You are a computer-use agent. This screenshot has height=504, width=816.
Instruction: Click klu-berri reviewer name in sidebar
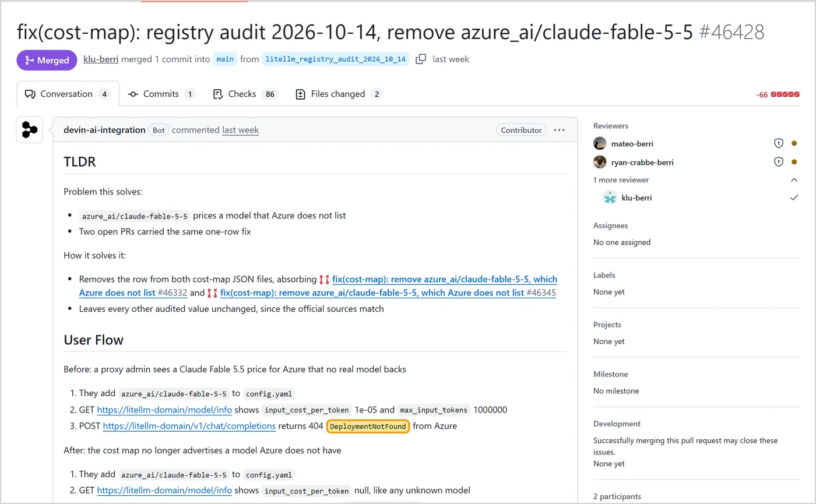tap(636, 198)
